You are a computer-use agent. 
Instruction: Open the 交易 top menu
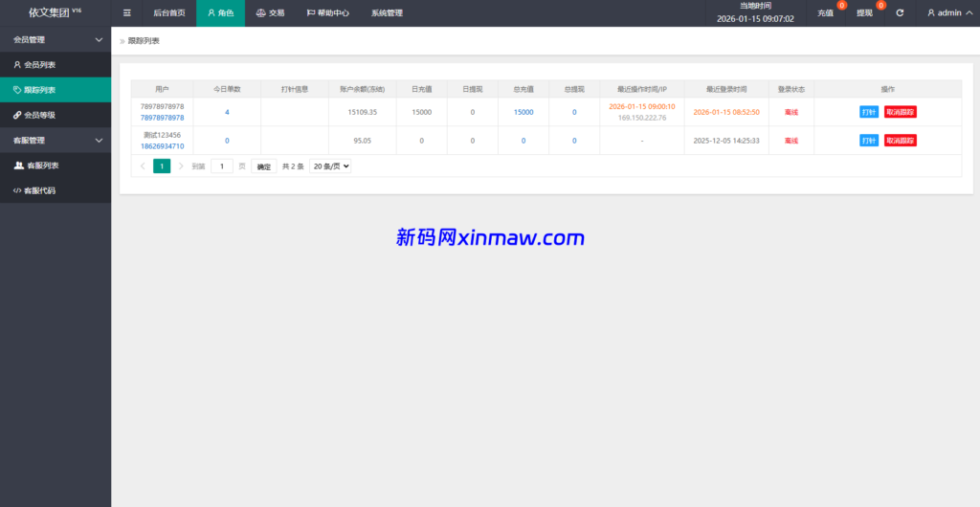(x=270, y=12)
